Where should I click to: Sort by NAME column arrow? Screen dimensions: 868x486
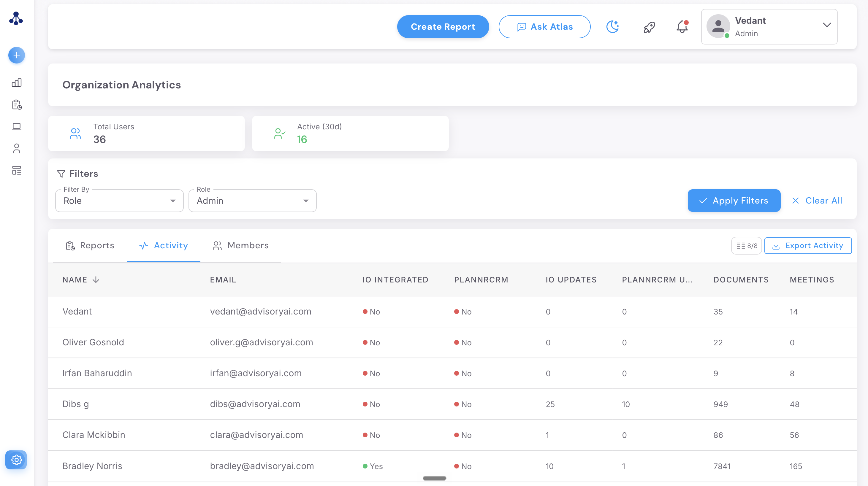coord(96,280)
